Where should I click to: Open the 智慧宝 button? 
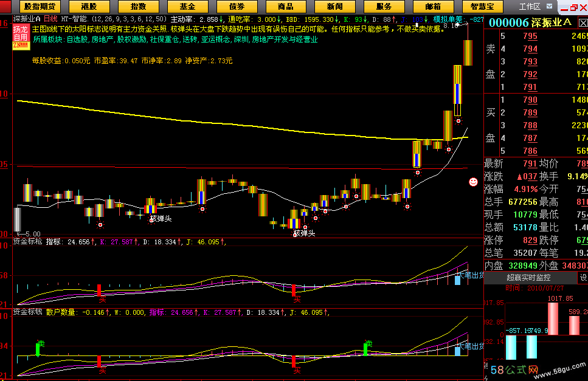tap(482, 6)
